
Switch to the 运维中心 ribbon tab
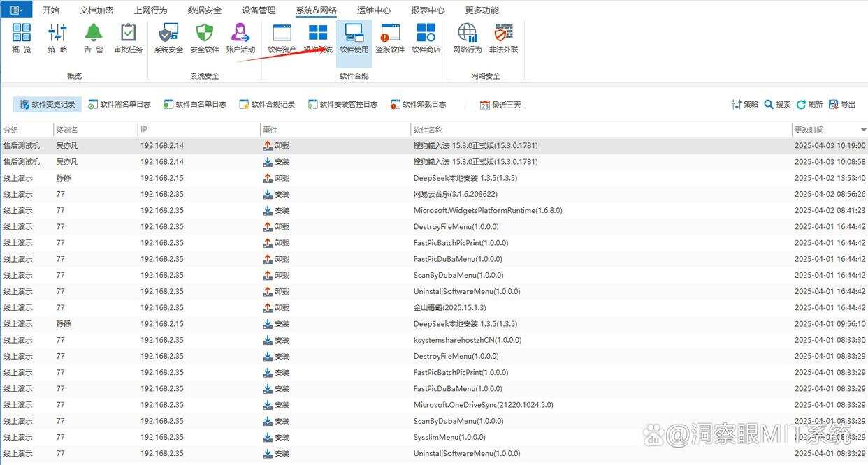[373, 9]
